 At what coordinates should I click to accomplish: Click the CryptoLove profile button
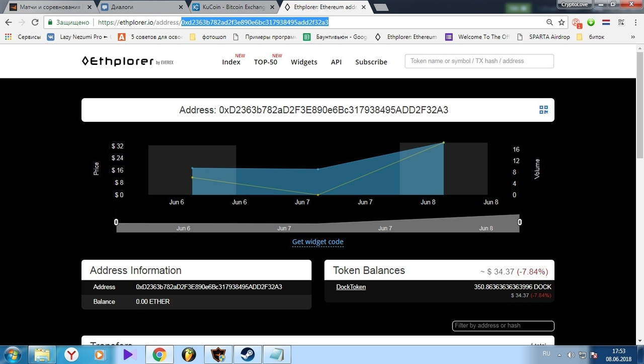(575, 4)
